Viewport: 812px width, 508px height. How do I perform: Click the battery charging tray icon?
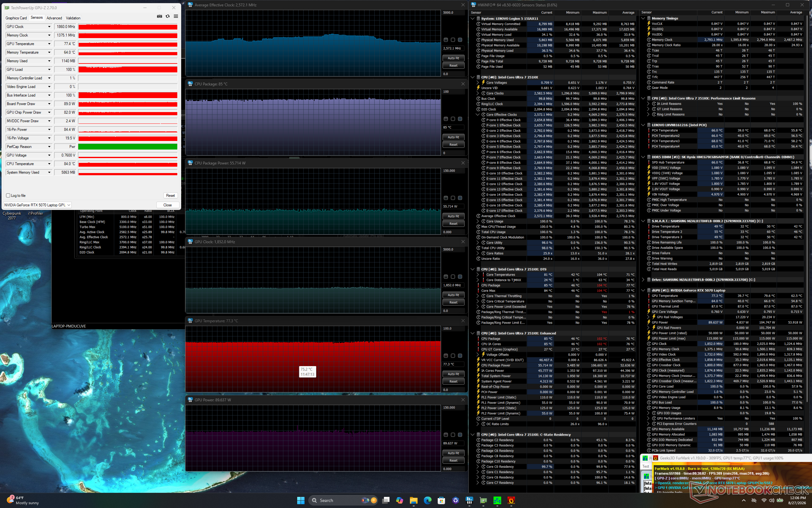coord(780,500)
